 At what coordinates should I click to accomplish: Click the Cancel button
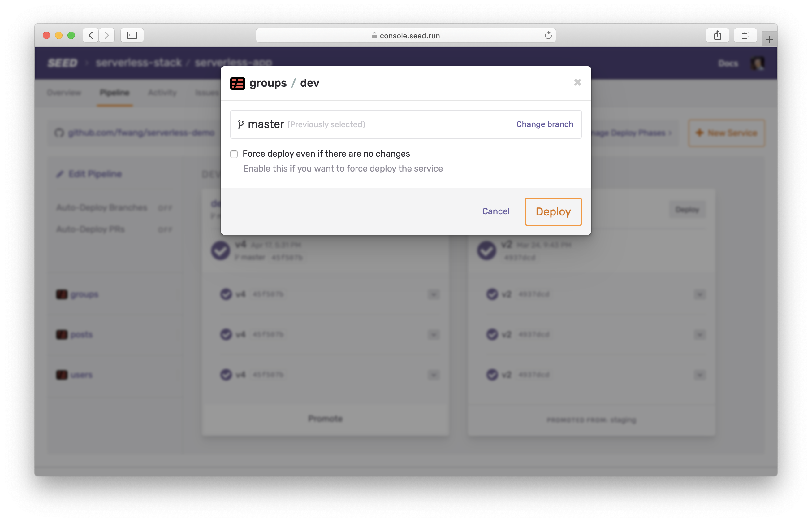tap(496, 211)
